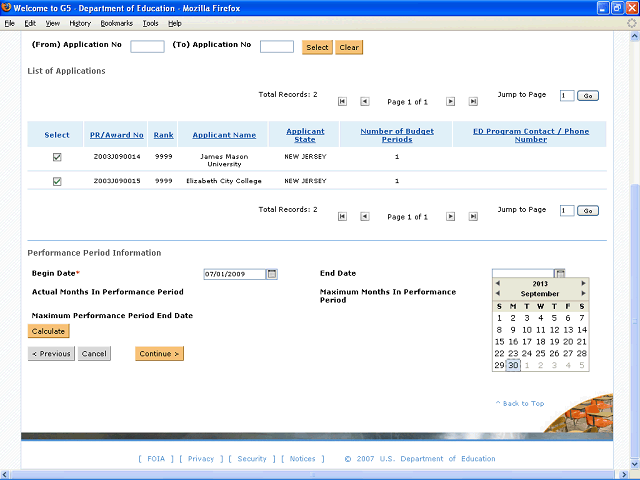Uncheck the Elizabeth City College application checkbox
The image size is (640, 480).
pyautogui.click(x=57, y=181)
